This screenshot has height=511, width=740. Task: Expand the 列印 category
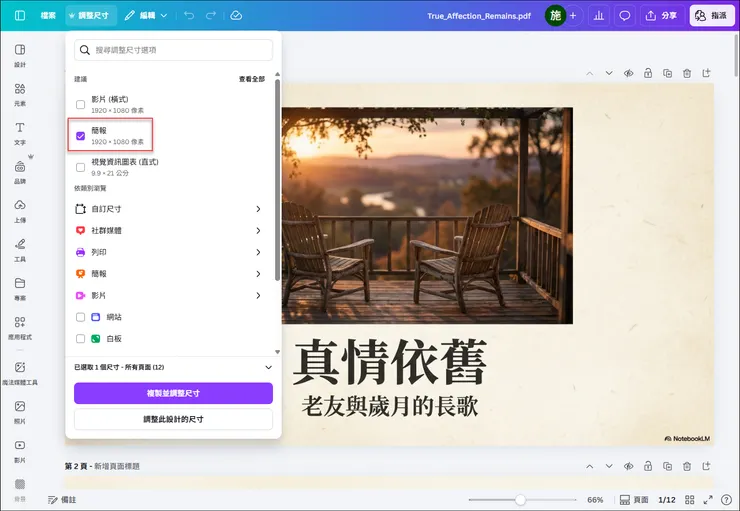[x=168, y=252]
